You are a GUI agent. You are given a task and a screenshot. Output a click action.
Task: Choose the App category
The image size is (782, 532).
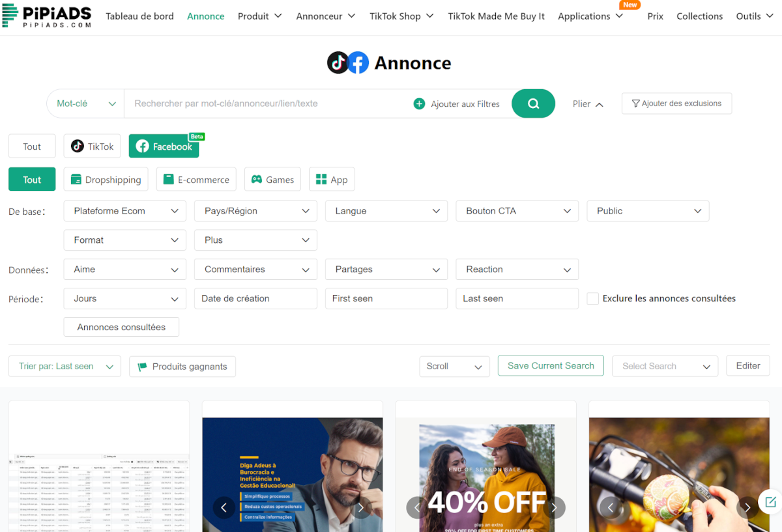coord(332,180)
